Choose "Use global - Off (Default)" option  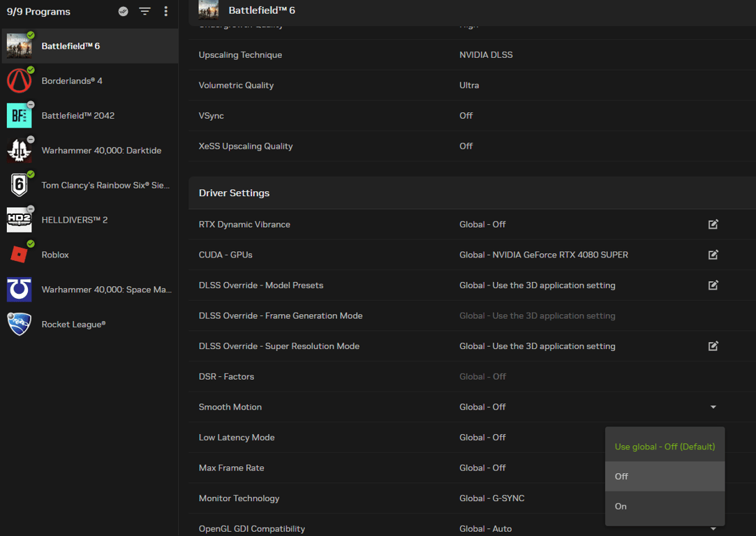coord(665,447)
